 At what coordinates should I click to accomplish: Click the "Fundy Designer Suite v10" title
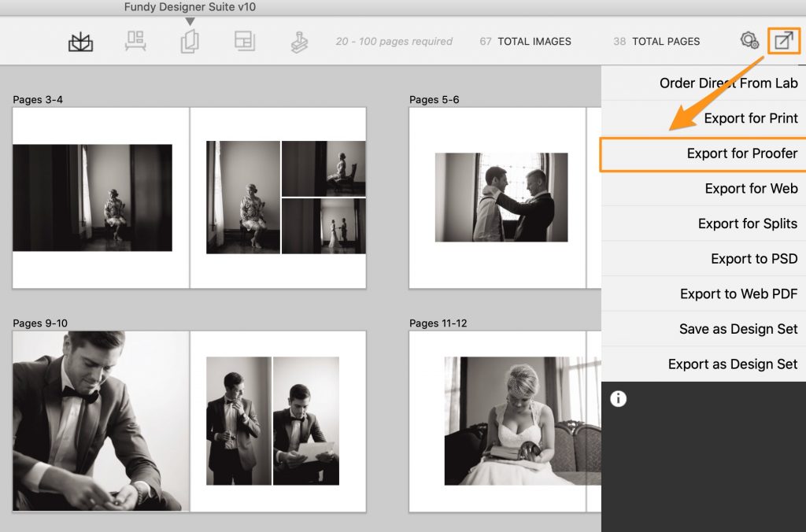(190, 7)
